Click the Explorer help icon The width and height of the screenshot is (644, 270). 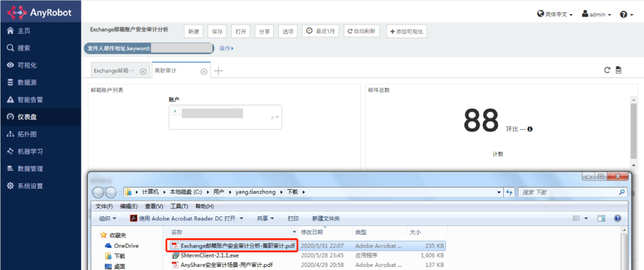pyautogui.click(x=617, y=218)
